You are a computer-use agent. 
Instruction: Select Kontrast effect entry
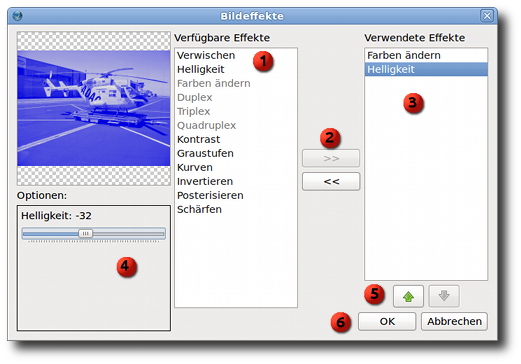pyautogui.click(x=199, y=139)
